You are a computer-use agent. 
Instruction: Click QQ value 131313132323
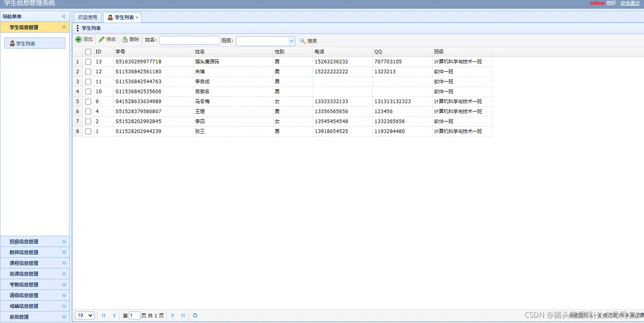(393, 102)
